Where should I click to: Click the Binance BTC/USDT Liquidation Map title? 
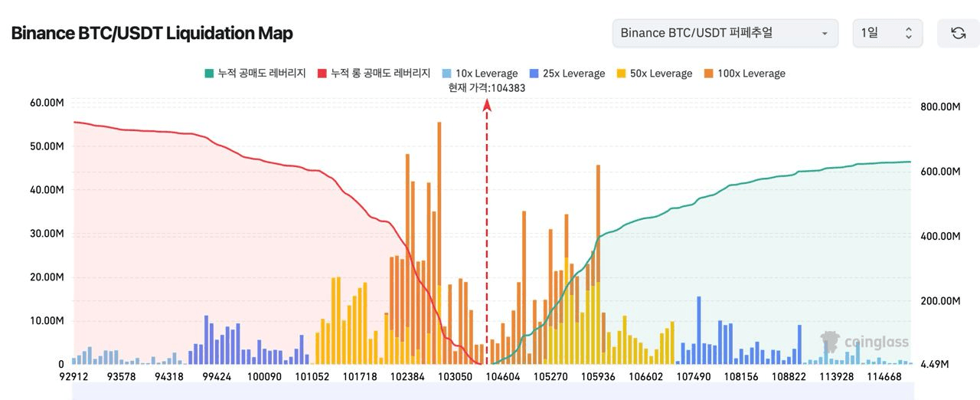coord(152,34)
